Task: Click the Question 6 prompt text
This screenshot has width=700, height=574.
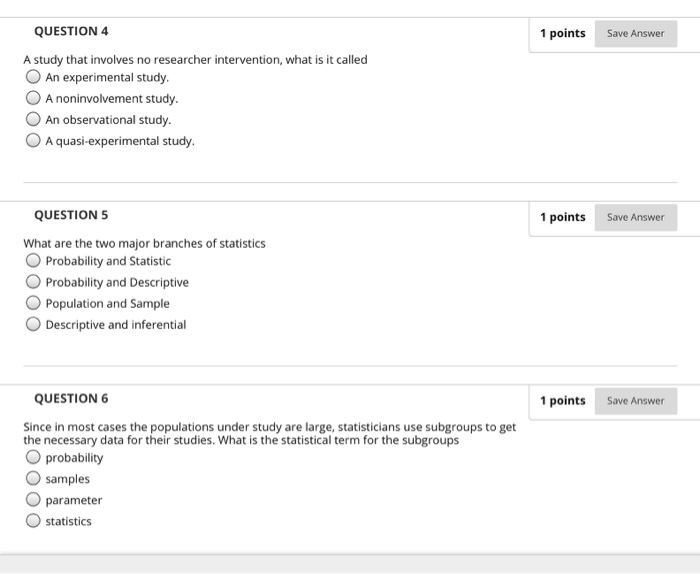Action: (x=270, y=433)
